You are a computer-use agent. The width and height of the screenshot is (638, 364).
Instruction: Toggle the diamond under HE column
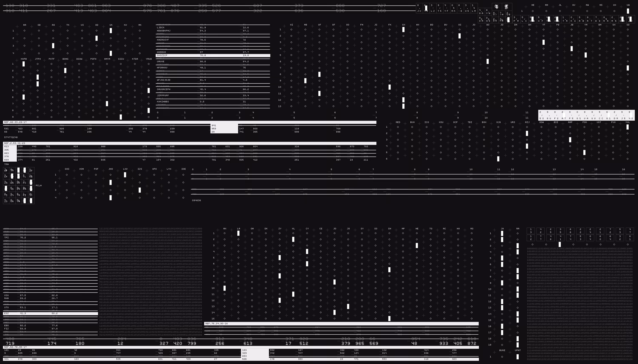[x=533, y=11]
